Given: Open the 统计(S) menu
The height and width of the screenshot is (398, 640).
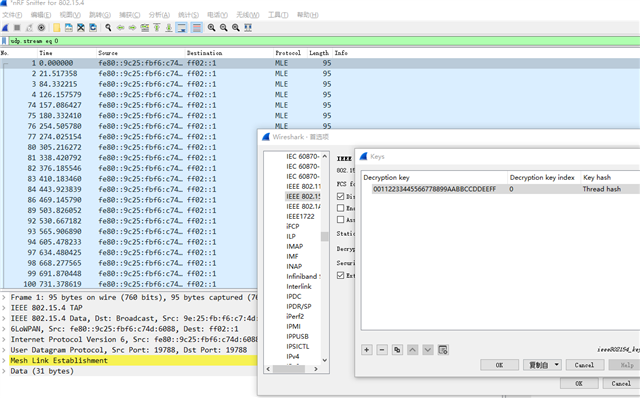Looking at the screenshot, I should click(x=188, y=15).
